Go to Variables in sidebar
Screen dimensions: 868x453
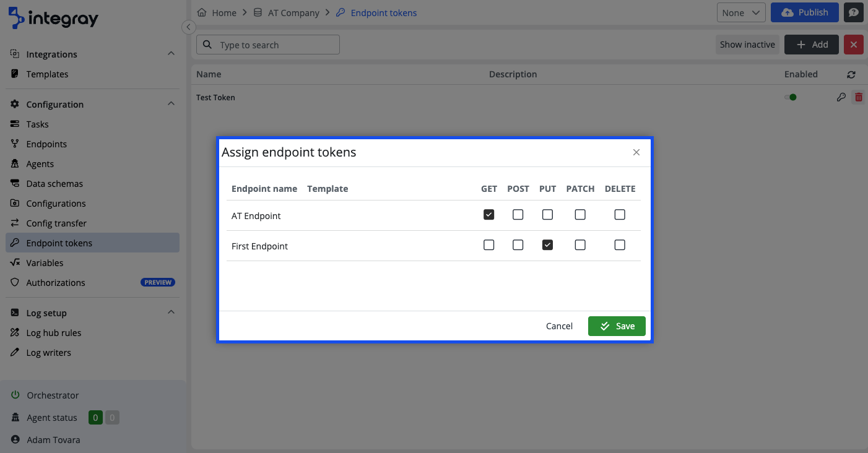tap(45, 263)
